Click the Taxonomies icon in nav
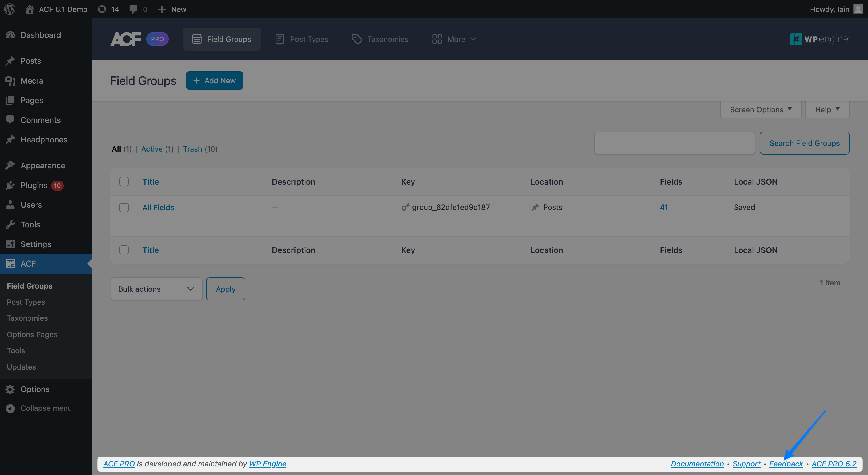This screenshot has height=475, width=868. pyautogui.click(x=356, y=38)
